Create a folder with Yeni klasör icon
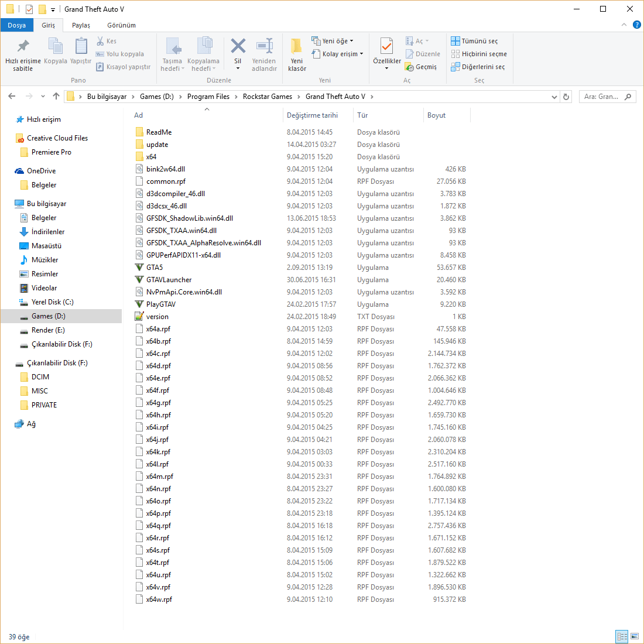The height and width of the screenshot is (644, 644). 296,53
